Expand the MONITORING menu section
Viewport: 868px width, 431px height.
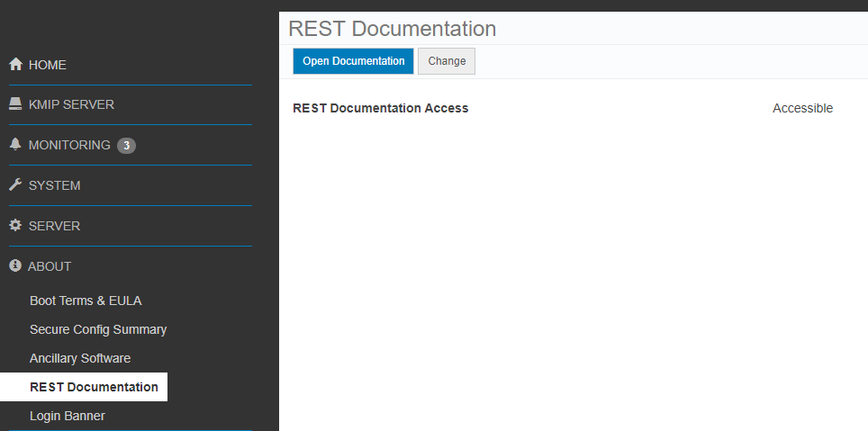pos(69,145)
